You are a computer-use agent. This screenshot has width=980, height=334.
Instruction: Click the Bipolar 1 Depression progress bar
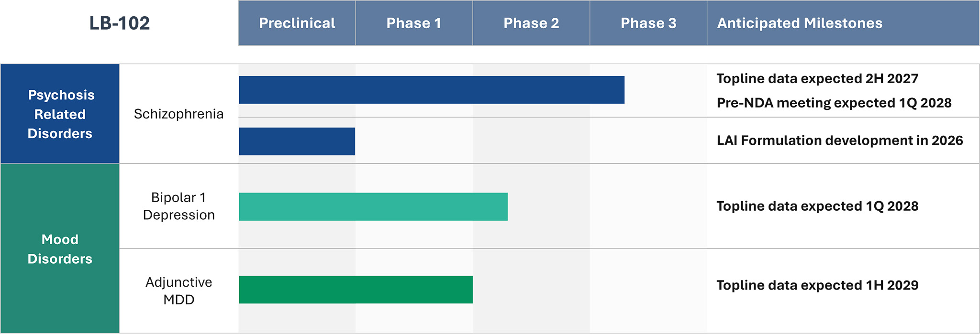pyautogui.click(x=373, y=206)
